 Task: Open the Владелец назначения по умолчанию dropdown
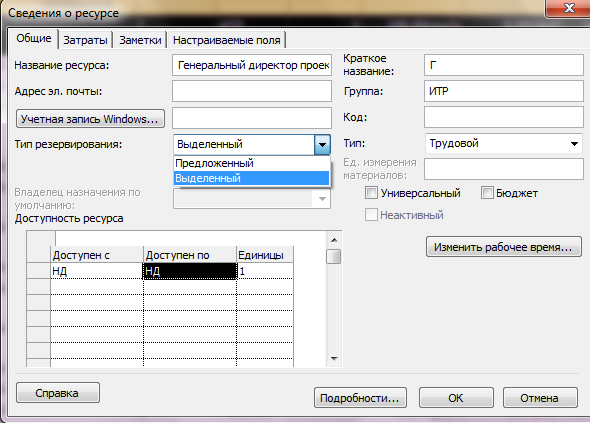(252, 199)
